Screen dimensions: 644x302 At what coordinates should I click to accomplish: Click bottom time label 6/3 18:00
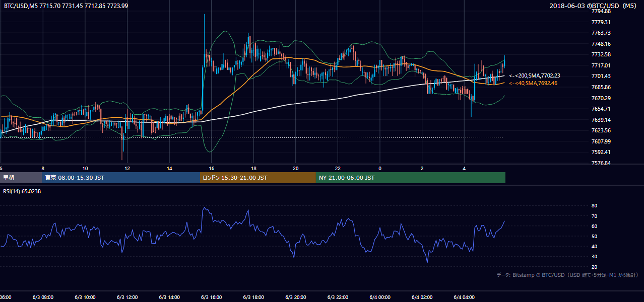(253, 297)
